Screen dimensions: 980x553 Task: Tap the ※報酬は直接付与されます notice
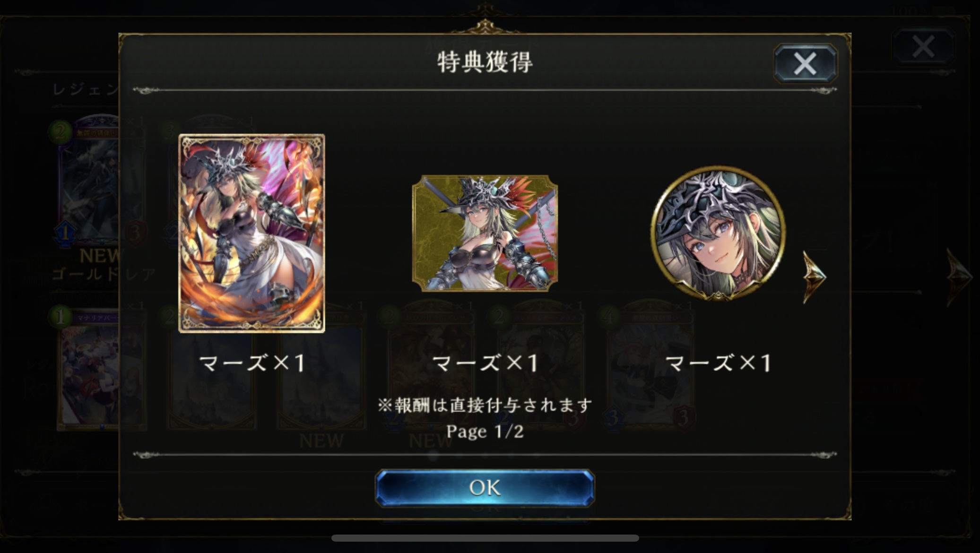pos(485,405)
